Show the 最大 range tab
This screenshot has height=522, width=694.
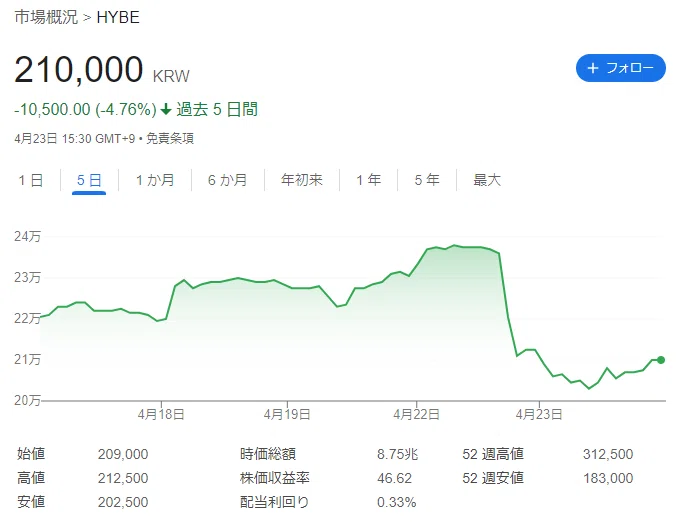pyautogui.click(x=487, y=180)
